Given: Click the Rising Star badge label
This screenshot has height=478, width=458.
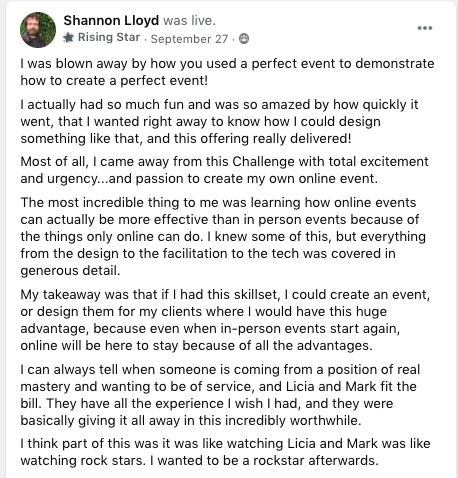Looking at the screenshot, I should tap(109, 37).
